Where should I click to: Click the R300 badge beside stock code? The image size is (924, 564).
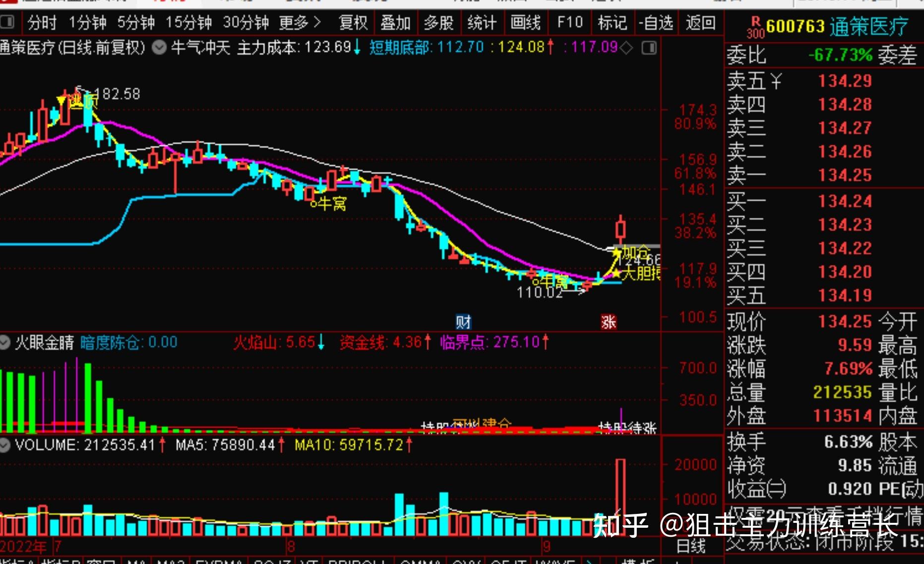(755, 27)
